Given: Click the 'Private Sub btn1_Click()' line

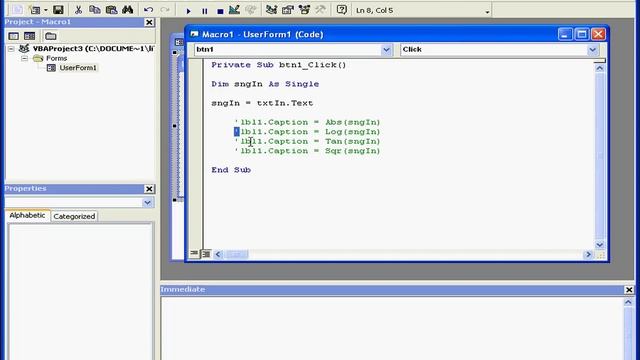Looking at the screenshot, I should [x=279, y=65].
